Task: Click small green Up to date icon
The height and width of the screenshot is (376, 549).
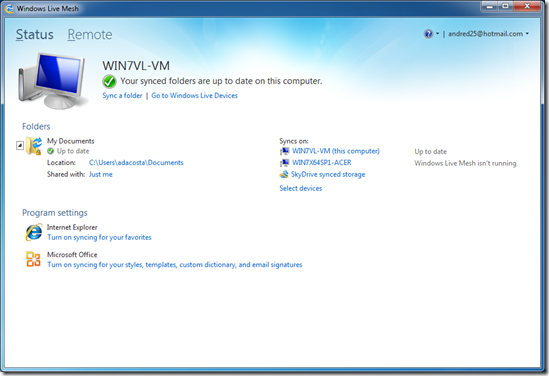Action: click(50, 151)
